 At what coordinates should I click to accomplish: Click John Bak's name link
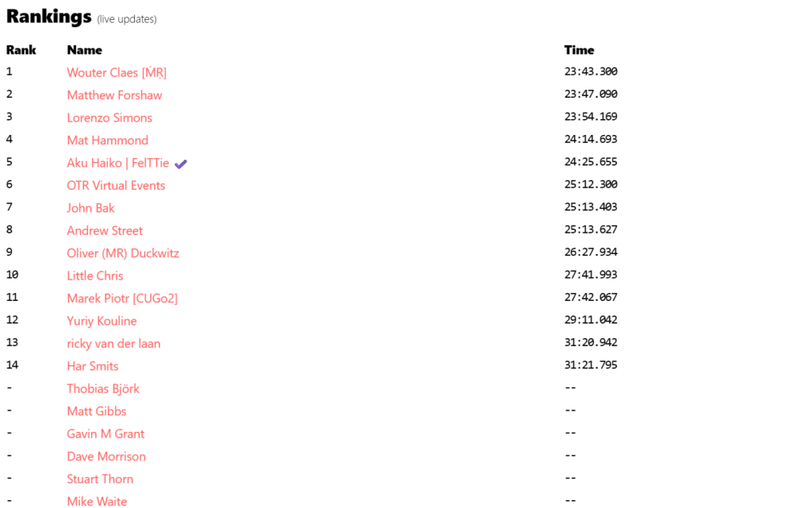click(x=90, y=208)
